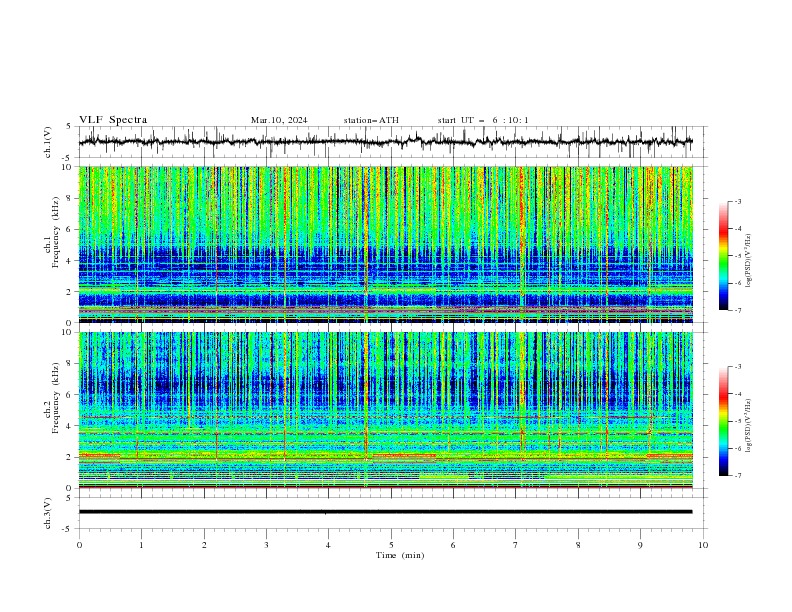
Task: Click the "VLF Spectra" title text
Action: click(x=113, y=120)
